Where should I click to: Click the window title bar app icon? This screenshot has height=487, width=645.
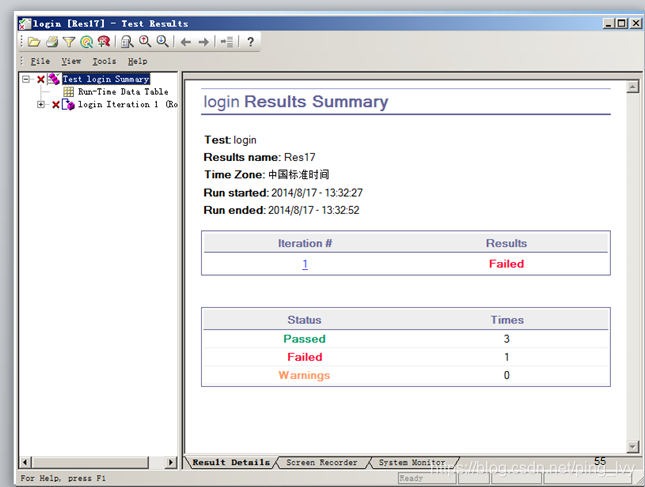coord(25,24)
